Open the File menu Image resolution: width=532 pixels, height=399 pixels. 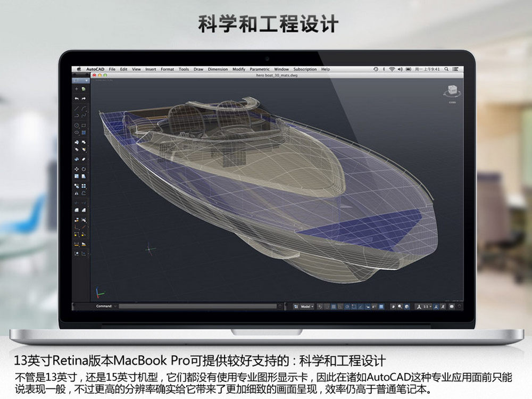112,69
